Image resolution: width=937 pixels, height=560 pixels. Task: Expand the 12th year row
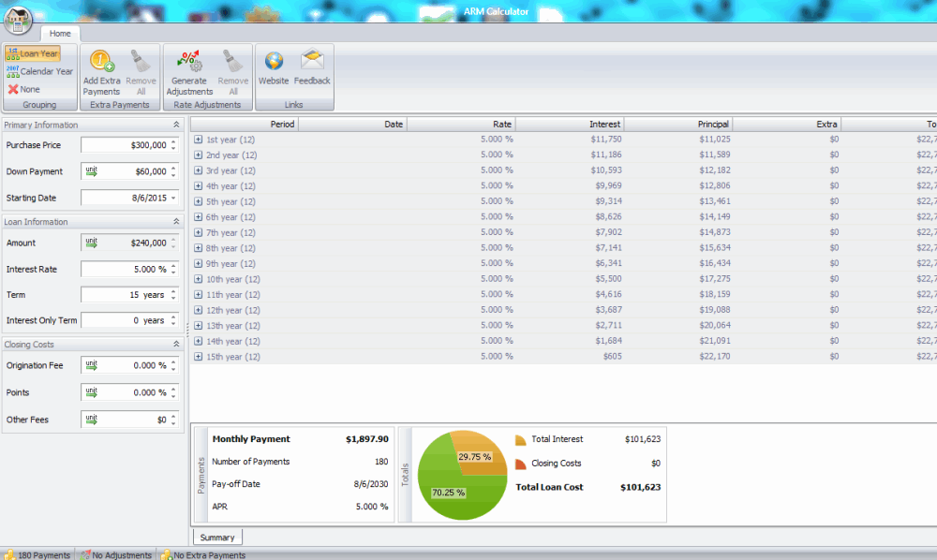click(199, 310)
